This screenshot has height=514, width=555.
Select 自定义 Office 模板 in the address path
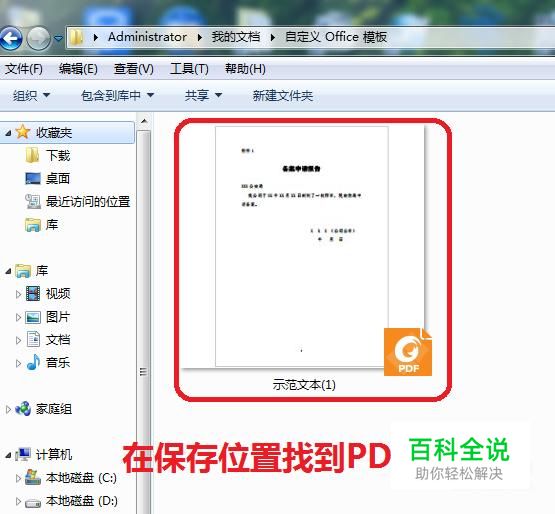point(336,37)
